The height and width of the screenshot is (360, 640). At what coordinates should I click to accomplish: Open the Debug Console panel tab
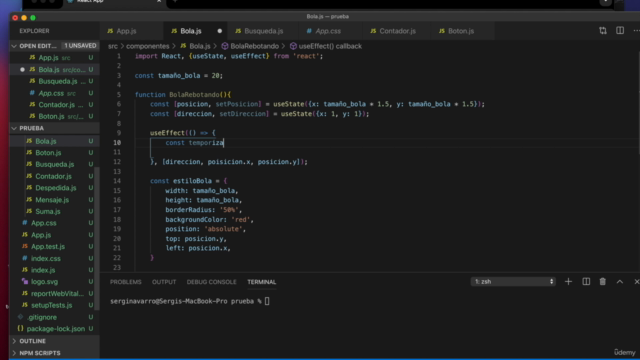click(x=211, y=282)
